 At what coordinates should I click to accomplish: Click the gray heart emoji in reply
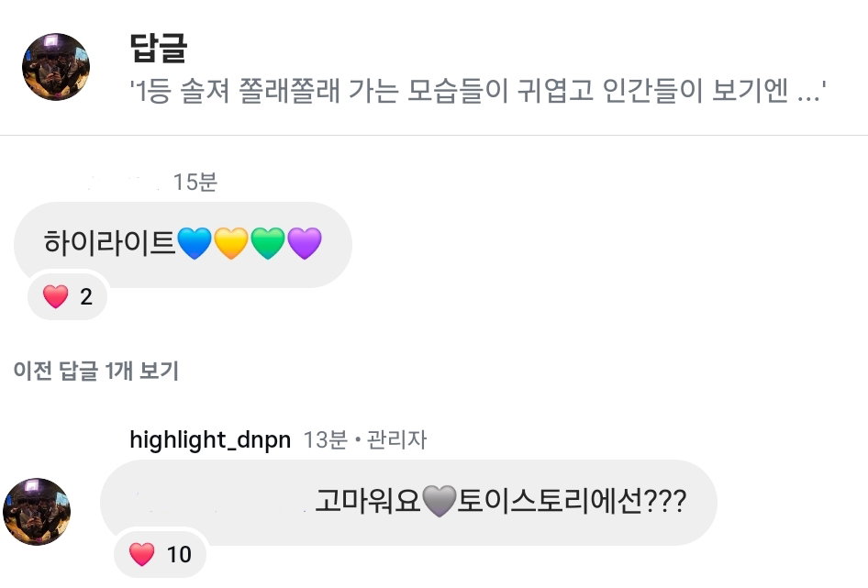click(x=439, y=501)
